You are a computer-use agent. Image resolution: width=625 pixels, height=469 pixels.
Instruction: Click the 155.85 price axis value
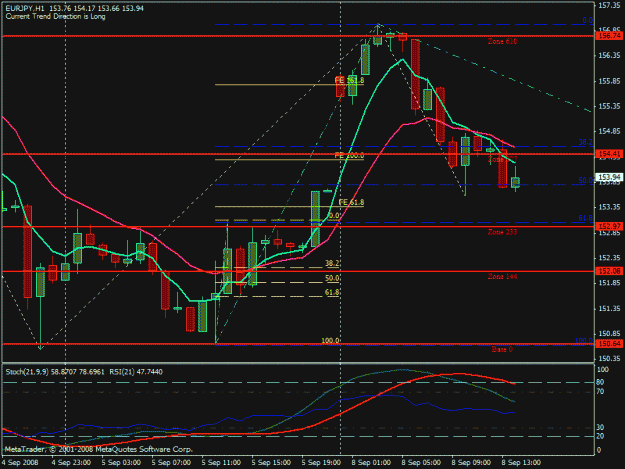click(609, 81)
